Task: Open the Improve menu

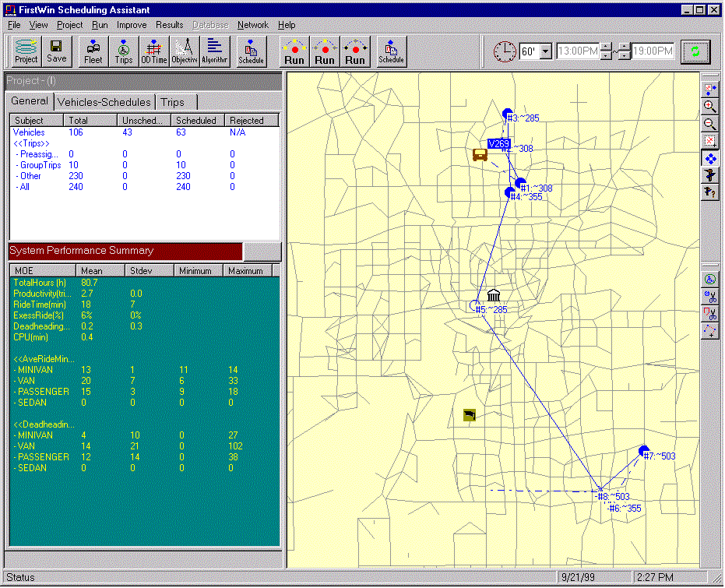Action: pos(132,25)
